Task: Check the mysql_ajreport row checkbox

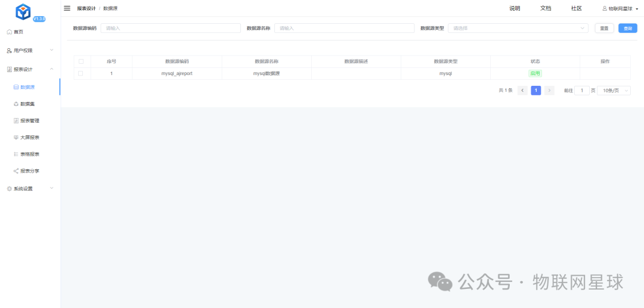Action: pos(81,73)
